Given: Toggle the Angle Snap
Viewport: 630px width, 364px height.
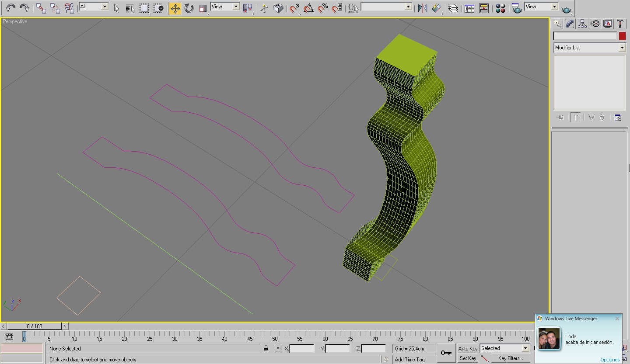Looking at the screenshot, I should point(309,8).
